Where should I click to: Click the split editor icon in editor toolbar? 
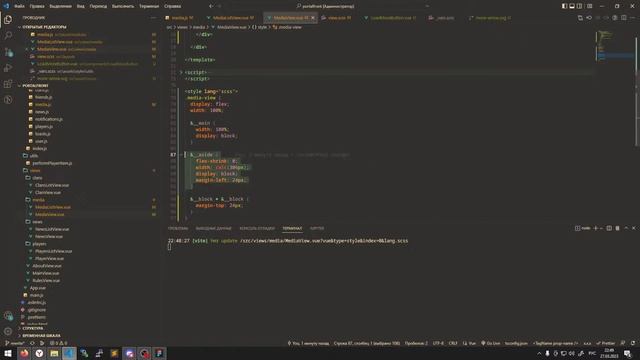(x=624, y=18)
